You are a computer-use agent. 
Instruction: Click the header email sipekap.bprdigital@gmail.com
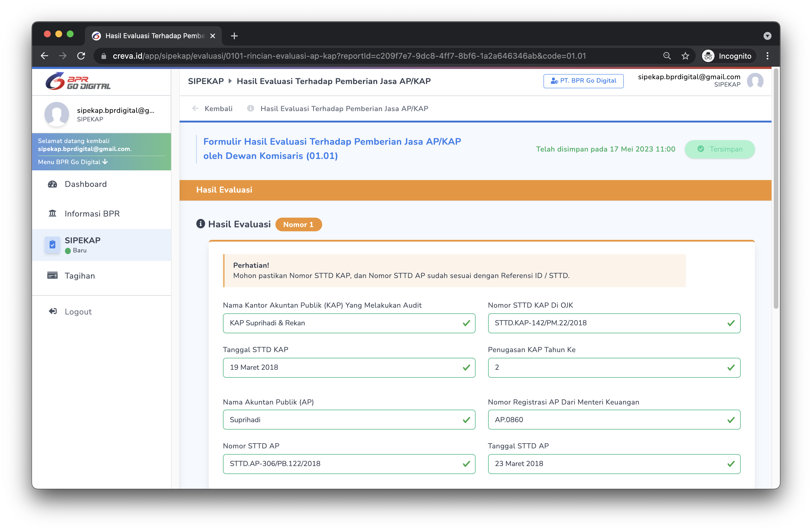pos(689,77)
